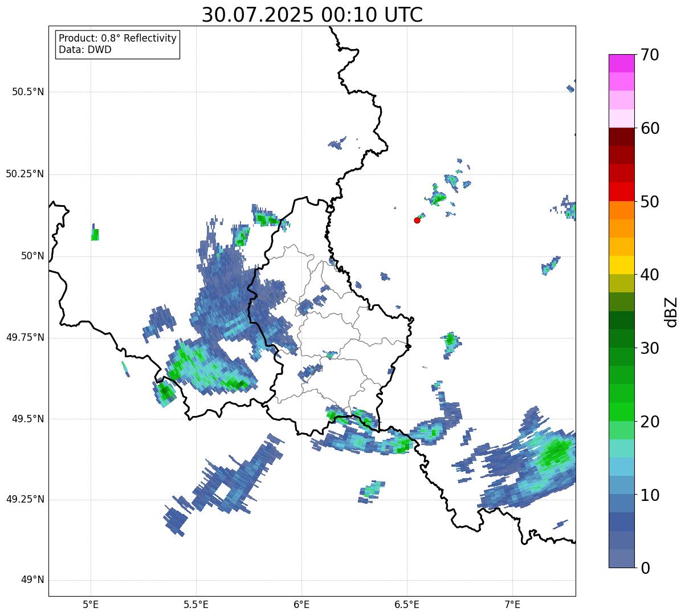Click the 20 colorbar tick label
This screenshot has height=616, width=685.
(x=650, y=422)
